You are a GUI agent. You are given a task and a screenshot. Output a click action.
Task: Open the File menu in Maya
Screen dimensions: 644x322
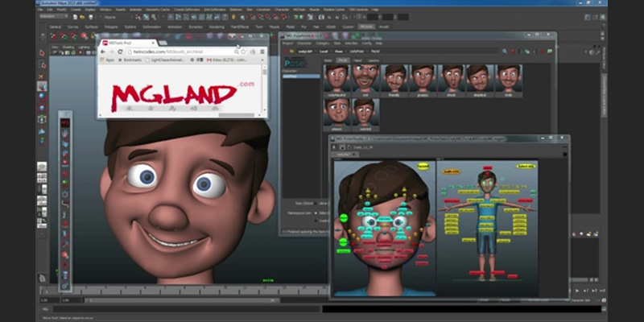40,9
